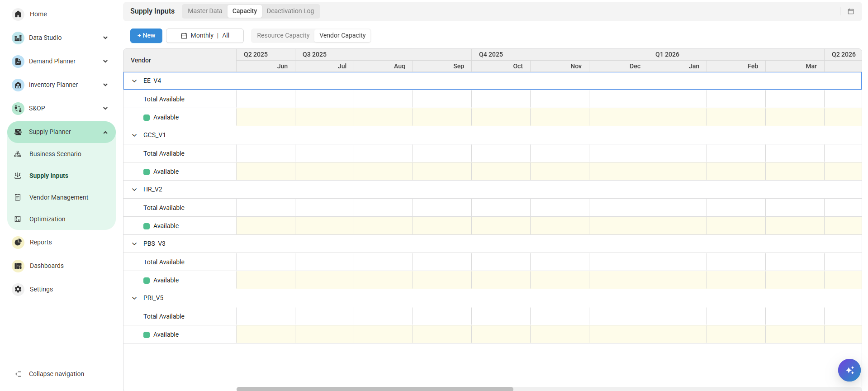Open the Monthly | All period selector
This screenshot has height=391, width=868.
point(205,35)
